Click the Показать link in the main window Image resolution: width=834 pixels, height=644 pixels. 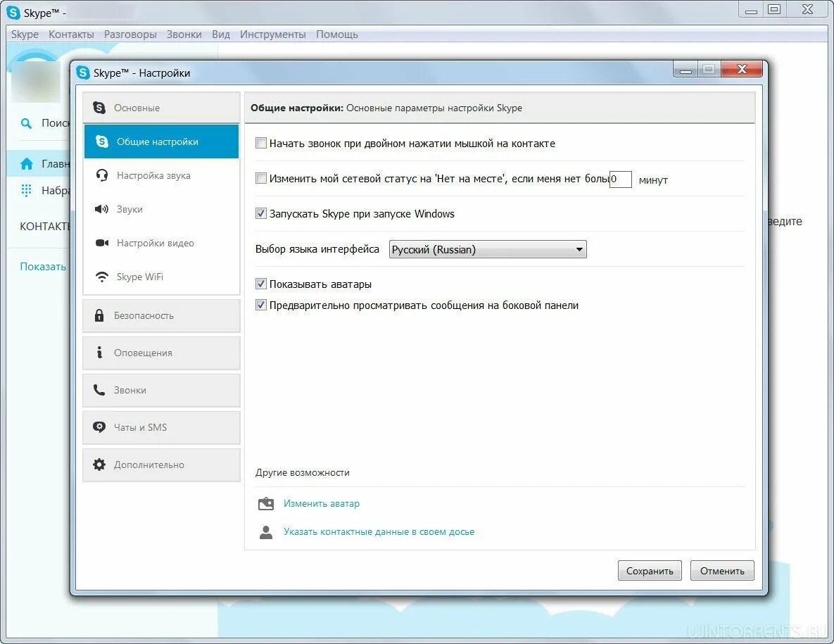point(42,267)
